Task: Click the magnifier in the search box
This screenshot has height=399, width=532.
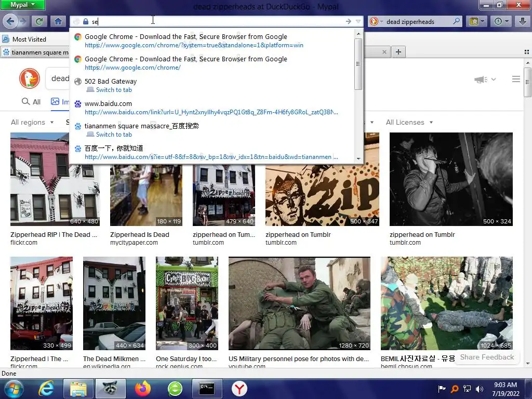Action: (x=457, y=21)
